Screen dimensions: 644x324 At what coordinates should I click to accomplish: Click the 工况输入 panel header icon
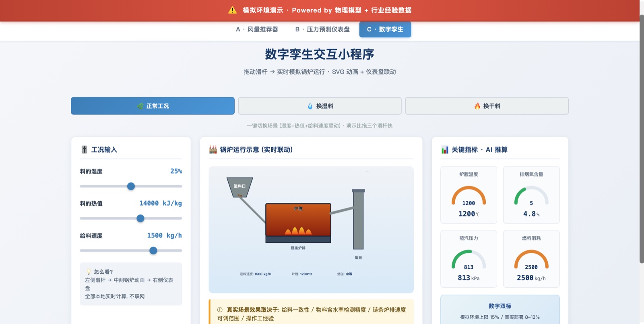85,150
